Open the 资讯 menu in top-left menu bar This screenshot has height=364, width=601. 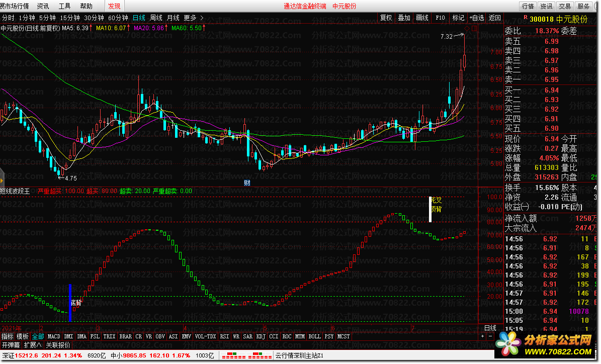click(x=43, y=6)
